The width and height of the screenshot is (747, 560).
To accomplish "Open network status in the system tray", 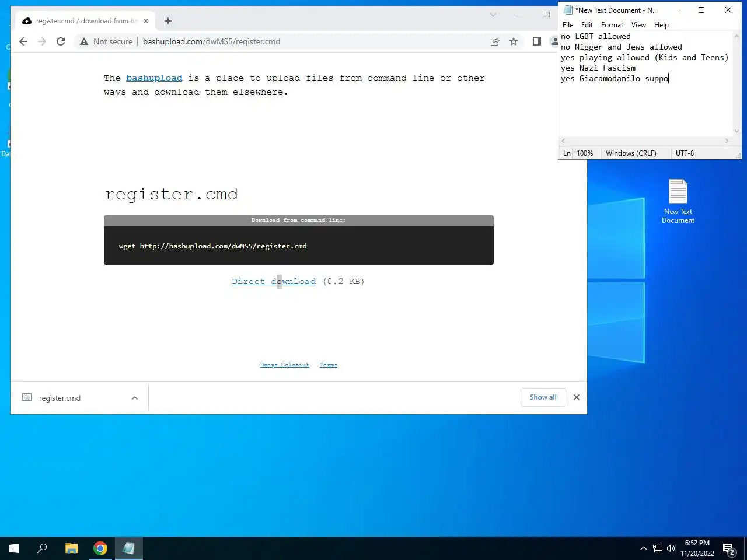I will 658,548.
